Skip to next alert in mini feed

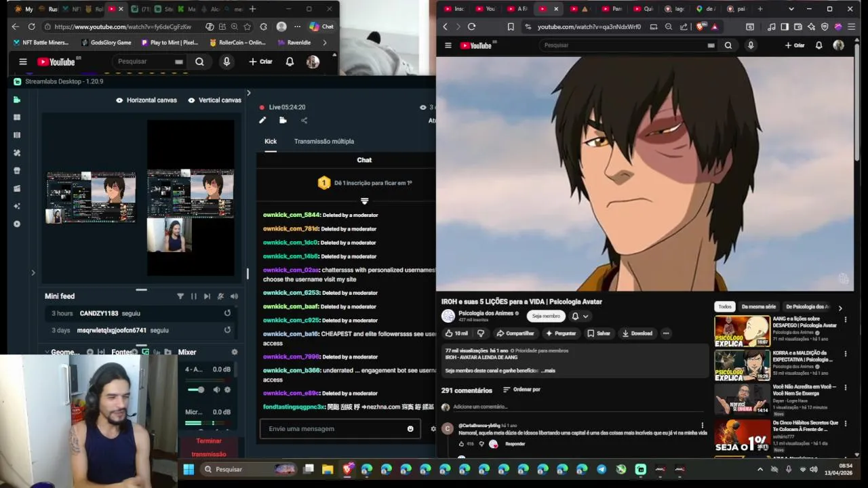pos(207,296)
